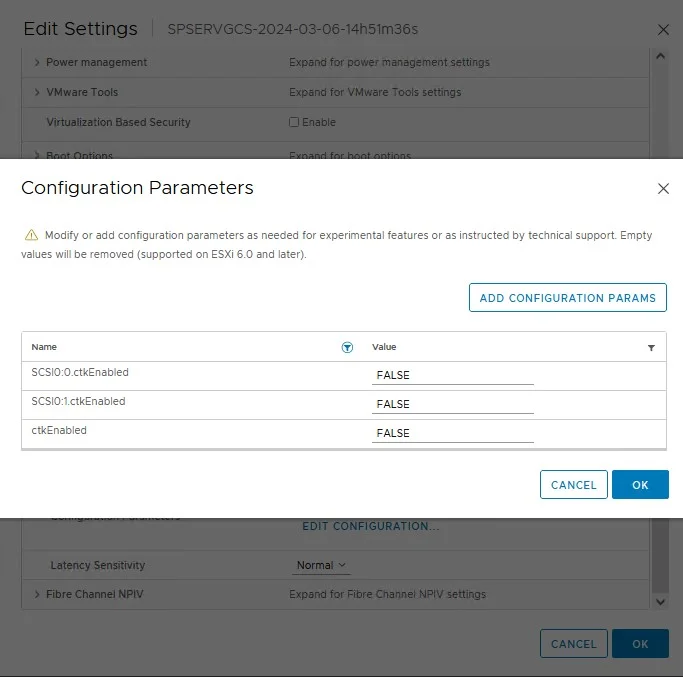Edit the SCSI0:1.ctkEnabled value field
This screenshot has width=683, height=677.
pyautogui.click(x=452, y=405)
